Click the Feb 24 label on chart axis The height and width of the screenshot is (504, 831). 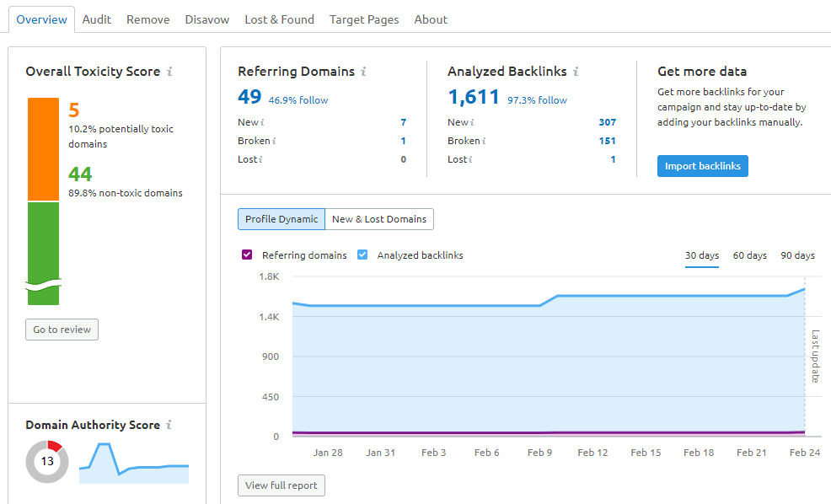805,453
